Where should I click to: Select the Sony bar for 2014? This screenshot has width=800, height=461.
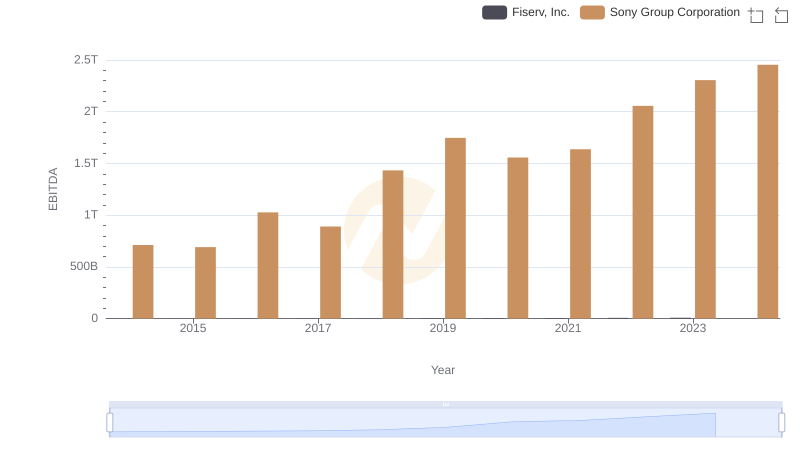point(143,282)
